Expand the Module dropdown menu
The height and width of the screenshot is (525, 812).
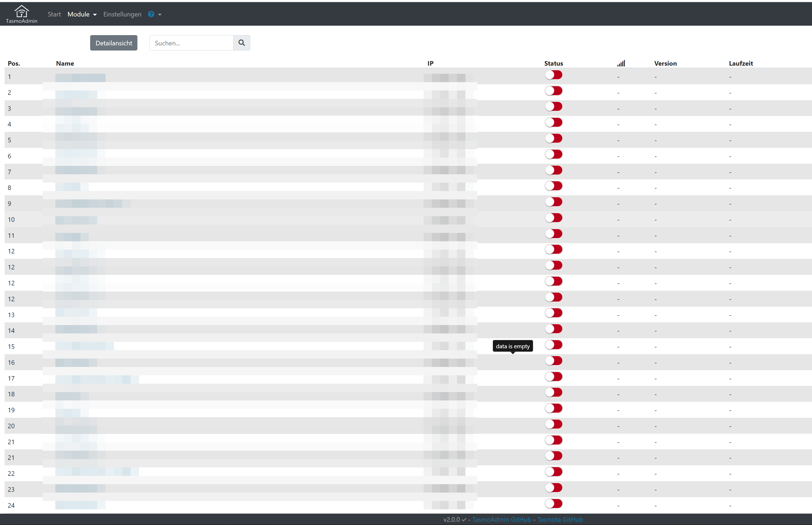pyautogui.click(x=82, y=14)
